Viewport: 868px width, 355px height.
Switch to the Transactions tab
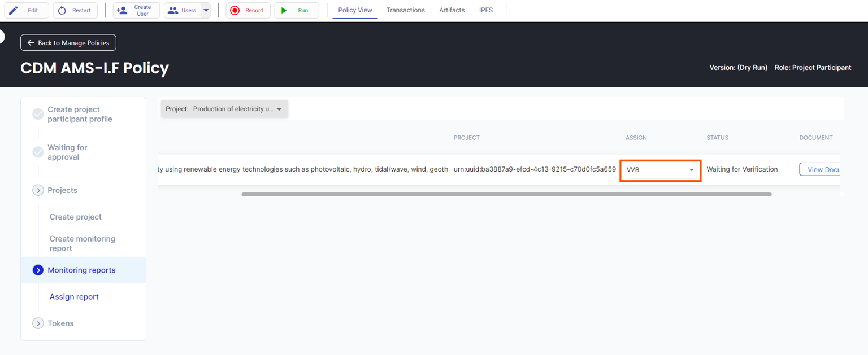click(x=405, y=10)
